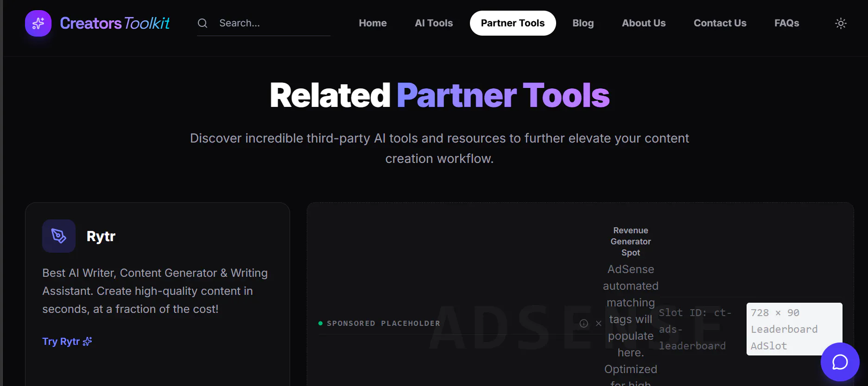Click the Try Rytr link
Viewport: 868px width, 386px height.
pyautogui.click(x=67, y=342)
